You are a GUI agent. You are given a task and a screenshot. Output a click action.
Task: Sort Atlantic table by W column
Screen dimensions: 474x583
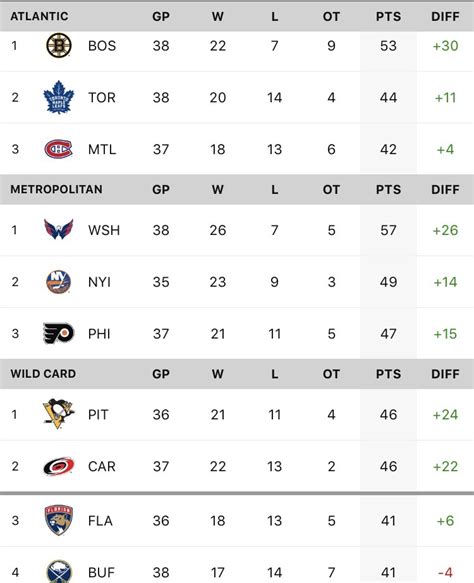click(x=217, y=16)
